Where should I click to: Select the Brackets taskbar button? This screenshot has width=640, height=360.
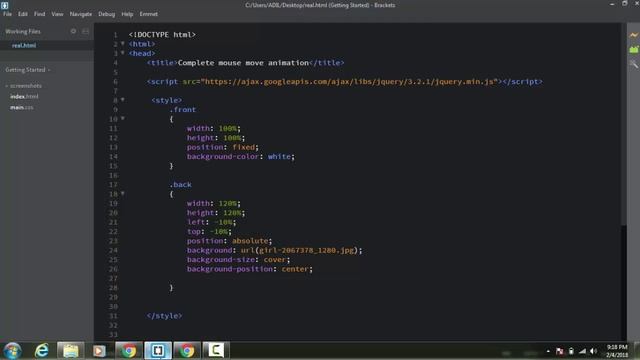[x=158, y=351]
